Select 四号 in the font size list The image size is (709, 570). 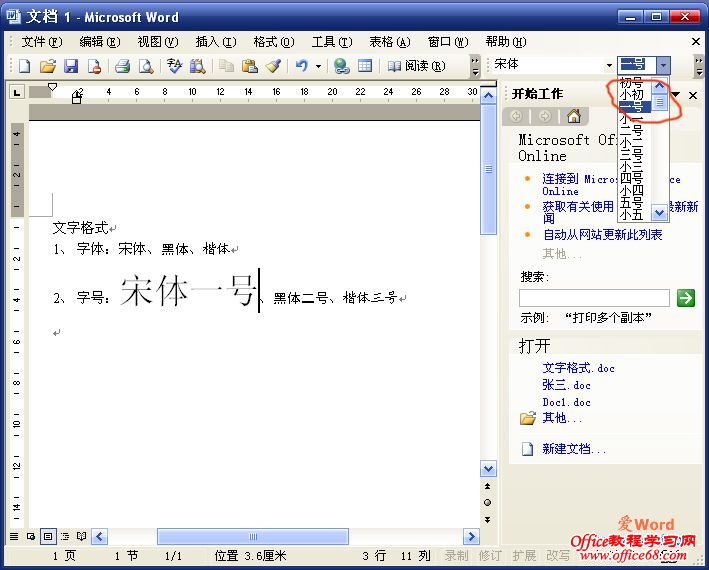[632, 178]
